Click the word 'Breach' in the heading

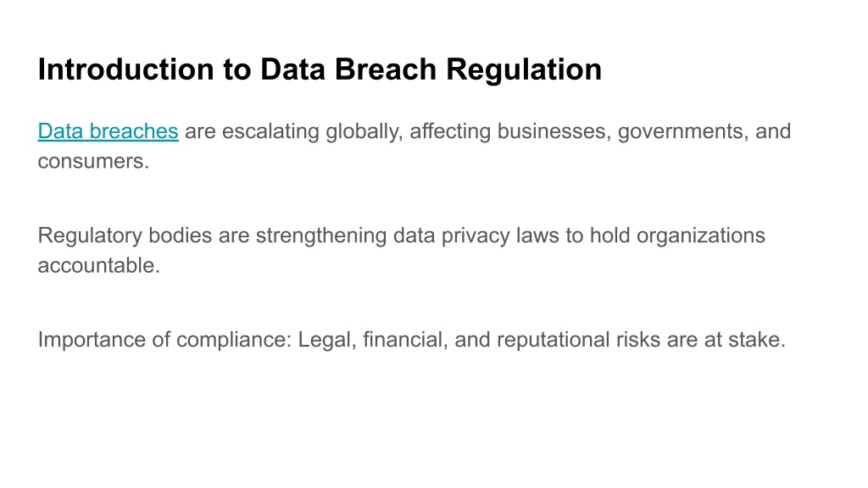click(386, 69)
